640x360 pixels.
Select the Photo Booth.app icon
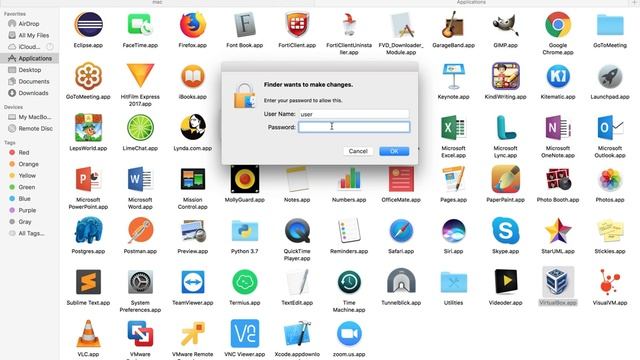(558, 179)
